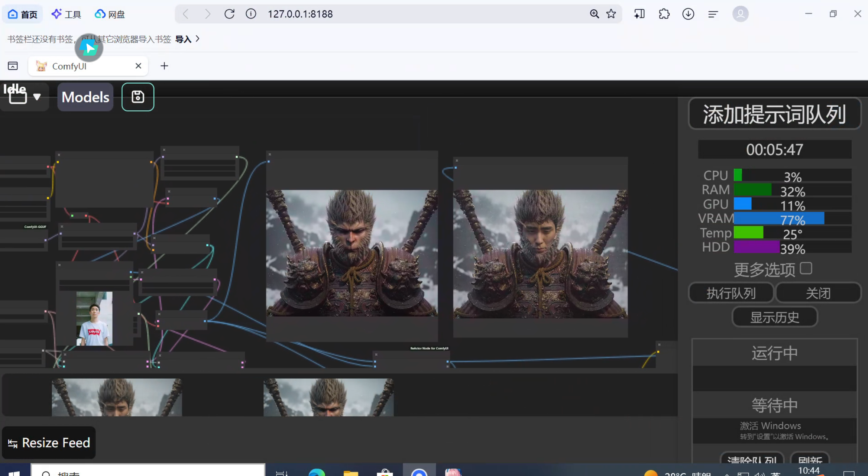Select the face-swapped preview image
Image resolution: width=868 pixels, height=476 pixels.
(540, 254)
